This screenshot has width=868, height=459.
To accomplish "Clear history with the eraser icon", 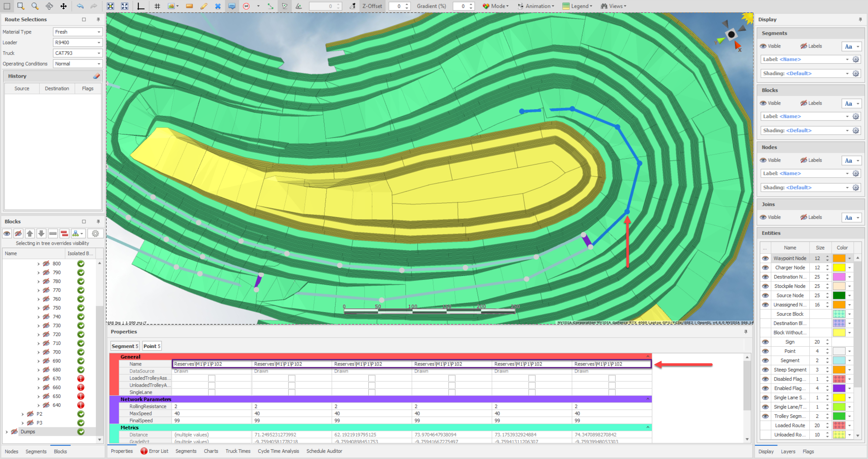I will click(96, 76).
